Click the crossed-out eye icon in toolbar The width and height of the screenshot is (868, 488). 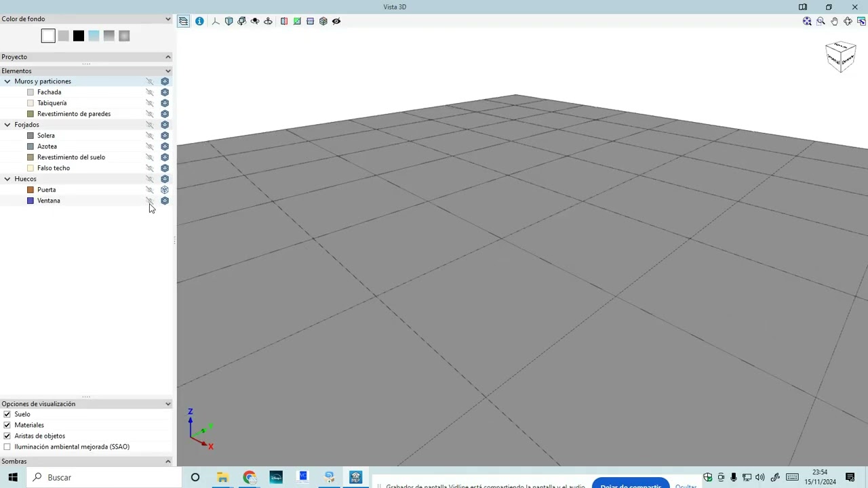tap(336, 21)
